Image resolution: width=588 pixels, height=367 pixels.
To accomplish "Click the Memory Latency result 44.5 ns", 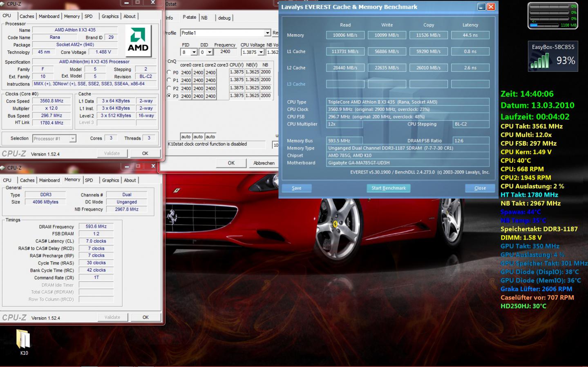I will (470, 35).
